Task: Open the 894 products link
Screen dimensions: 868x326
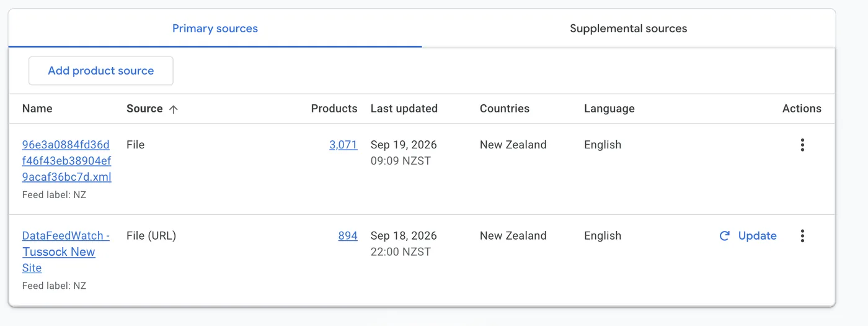Action: [x=348, y=236]
